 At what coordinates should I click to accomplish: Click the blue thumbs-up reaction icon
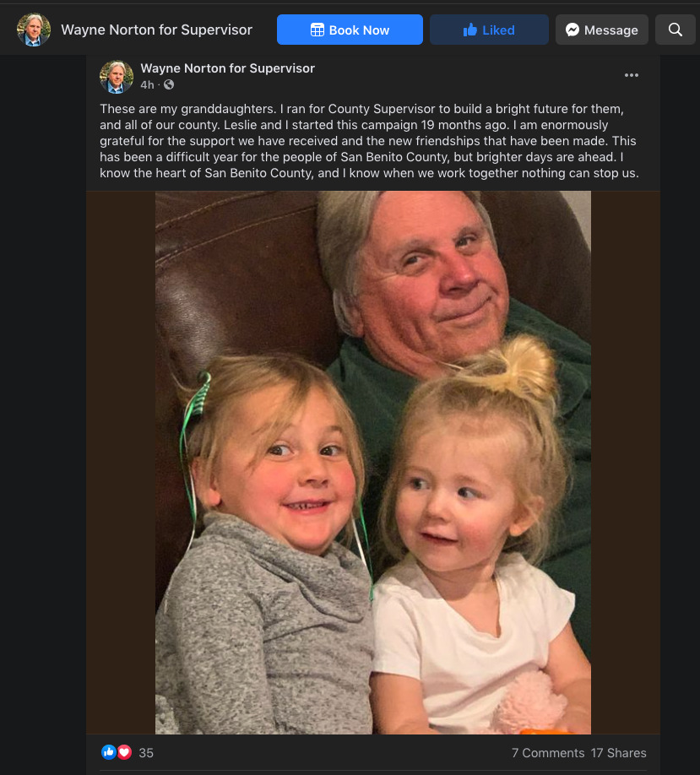coord(108,752)
